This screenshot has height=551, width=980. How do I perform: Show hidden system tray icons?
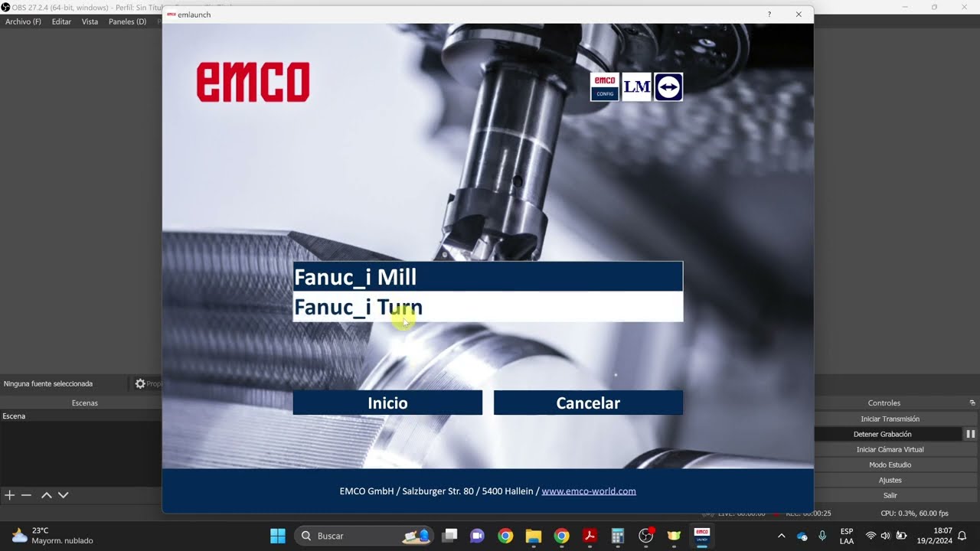tap(781, 536)
